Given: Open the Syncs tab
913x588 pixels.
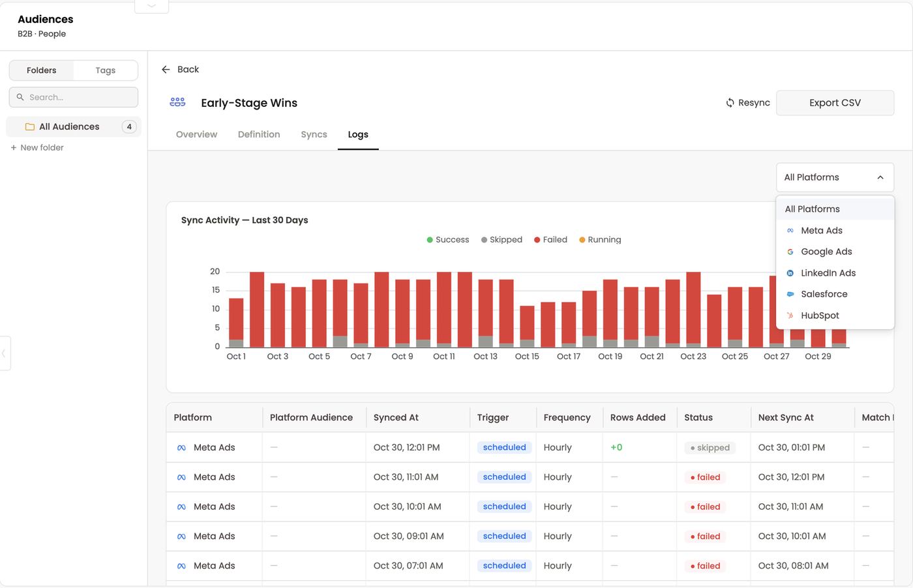Looking at the screenshot, I should [314, 134].
